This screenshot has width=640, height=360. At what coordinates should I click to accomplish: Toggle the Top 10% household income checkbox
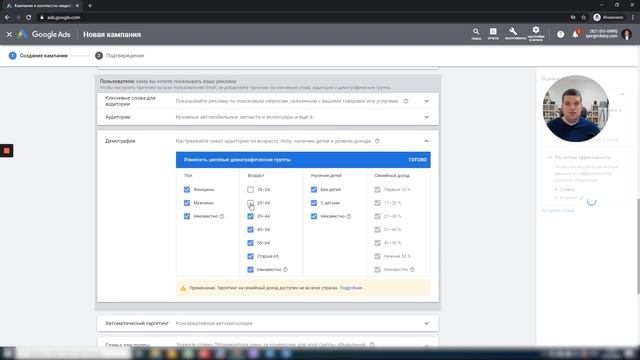[x=377, y=190]
